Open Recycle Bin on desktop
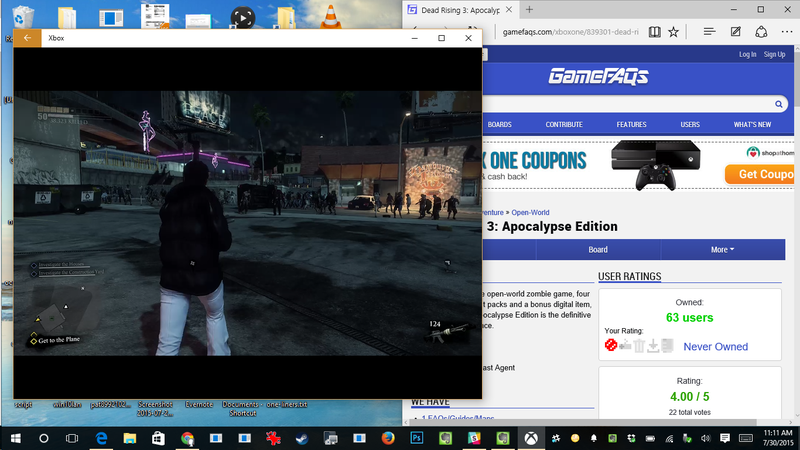The image size is (800, 450). coord(21,17)
